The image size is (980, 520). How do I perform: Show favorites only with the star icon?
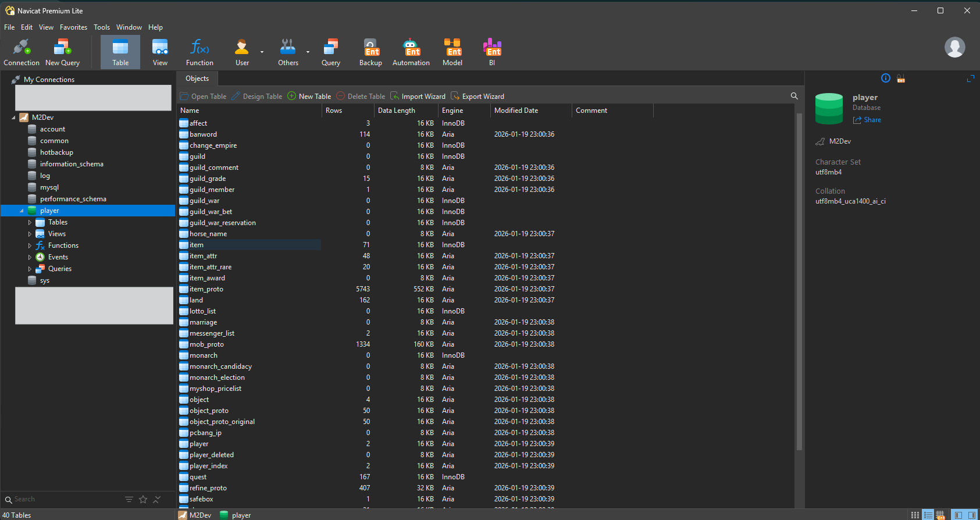pos(143,499)
